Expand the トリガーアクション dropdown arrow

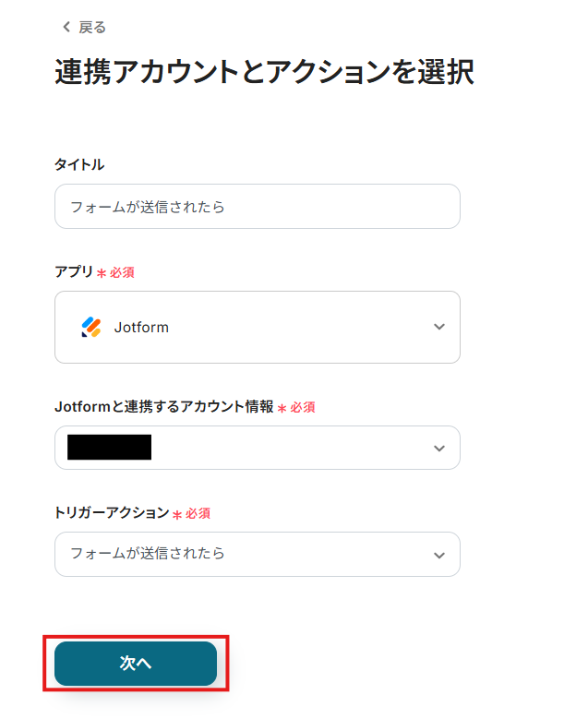[x=439, y=555]
